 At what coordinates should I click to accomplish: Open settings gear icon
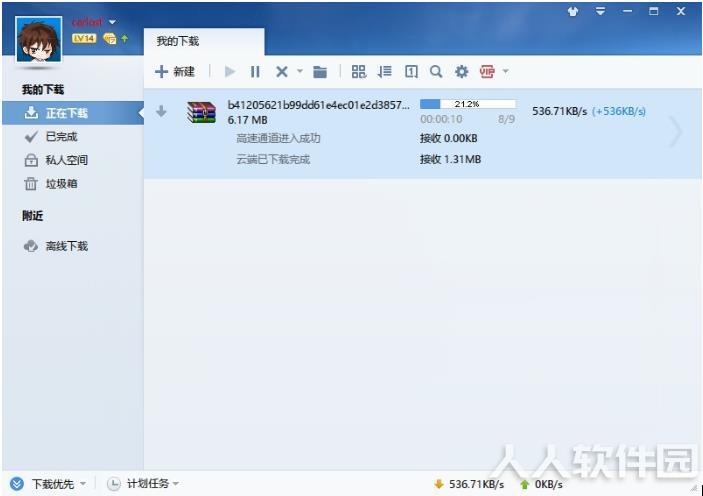click(461, 72)
